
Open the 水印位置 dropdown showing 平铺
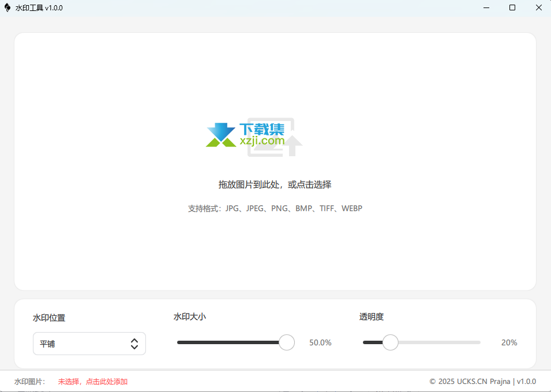coord(89,344)
